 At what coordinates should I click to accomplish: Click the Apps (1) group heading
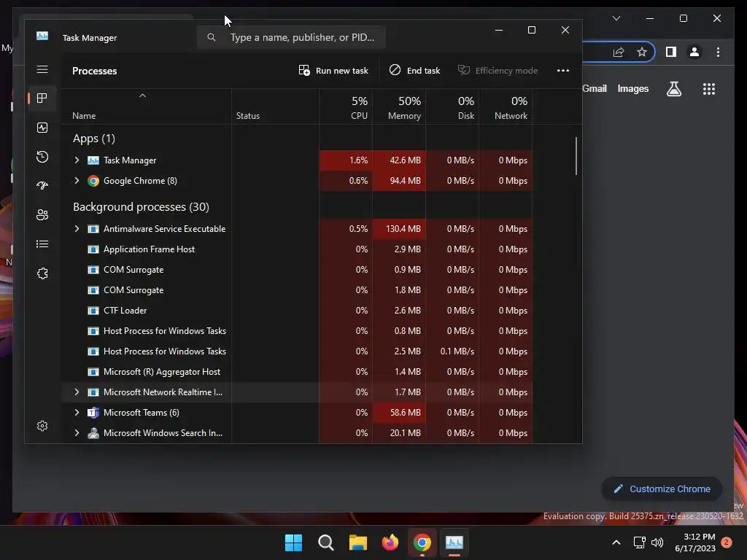(94, 139)
